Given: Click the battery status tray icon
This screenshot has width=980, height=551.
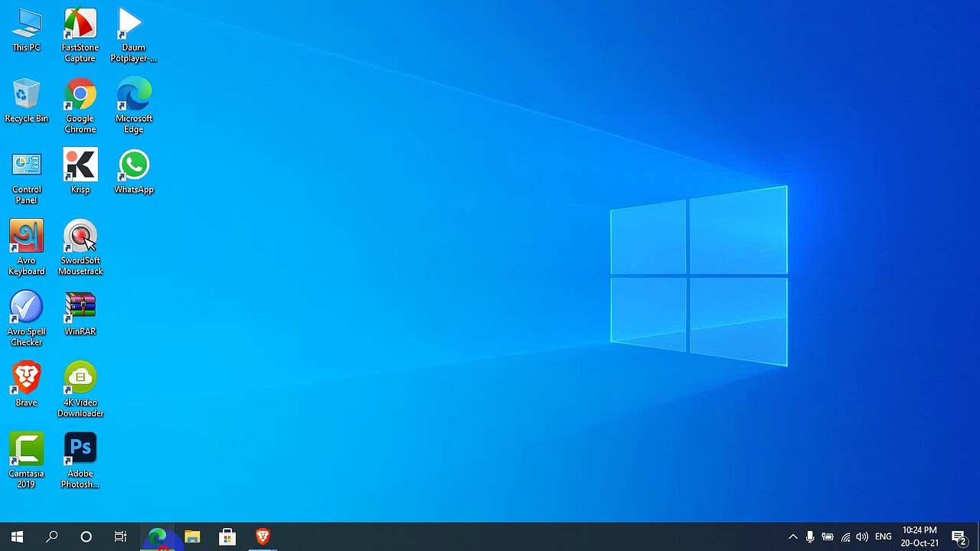Looking at the screenshot, I should (828, 536).
